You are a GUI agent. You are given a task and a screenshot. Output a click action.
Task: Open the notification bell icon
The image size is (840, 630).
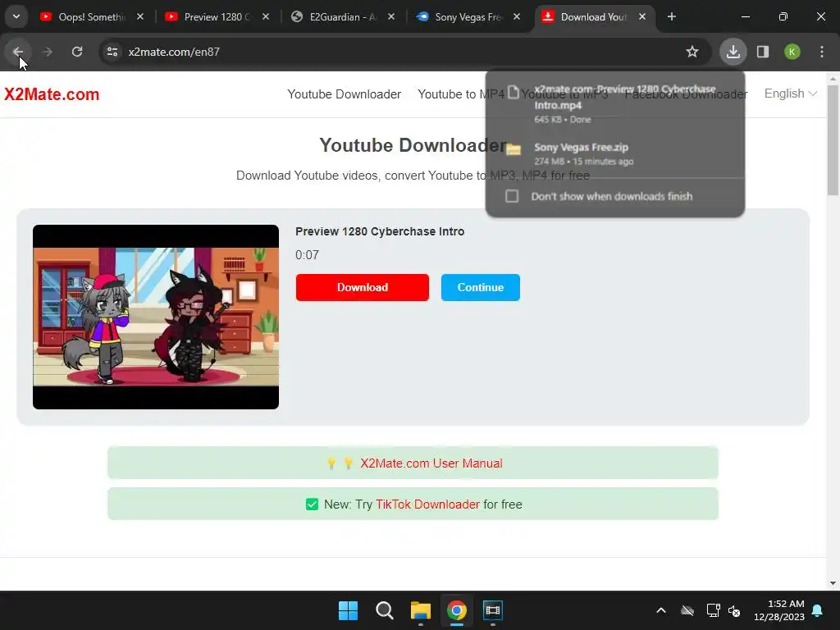click(x=818, y=610)
